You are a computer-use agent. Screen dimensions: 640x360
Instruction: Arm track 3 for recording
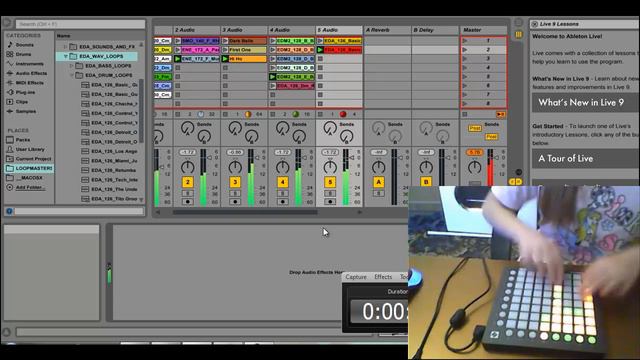pyautogui.click(x=235, y=202)
